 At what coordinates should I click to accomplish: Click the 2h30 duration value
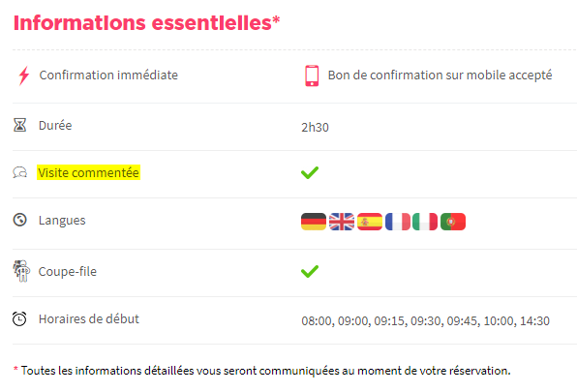click(315, 127)
